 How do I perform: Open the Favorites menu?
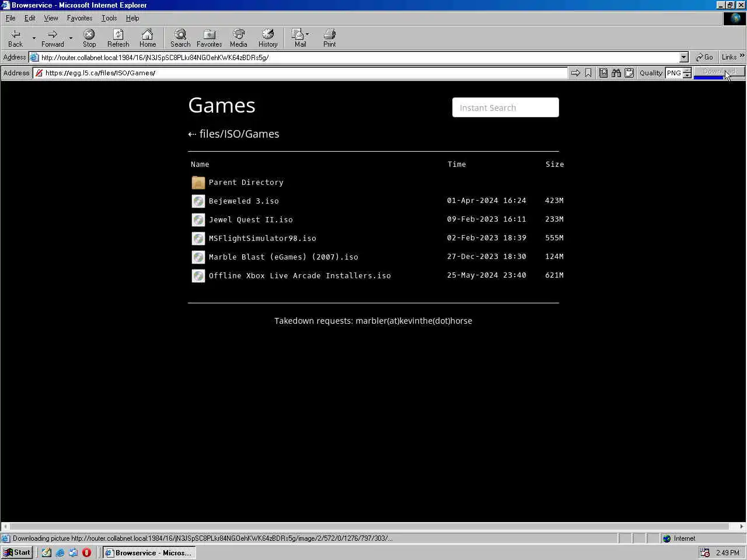pyautogui.click(x=79, y=18)
